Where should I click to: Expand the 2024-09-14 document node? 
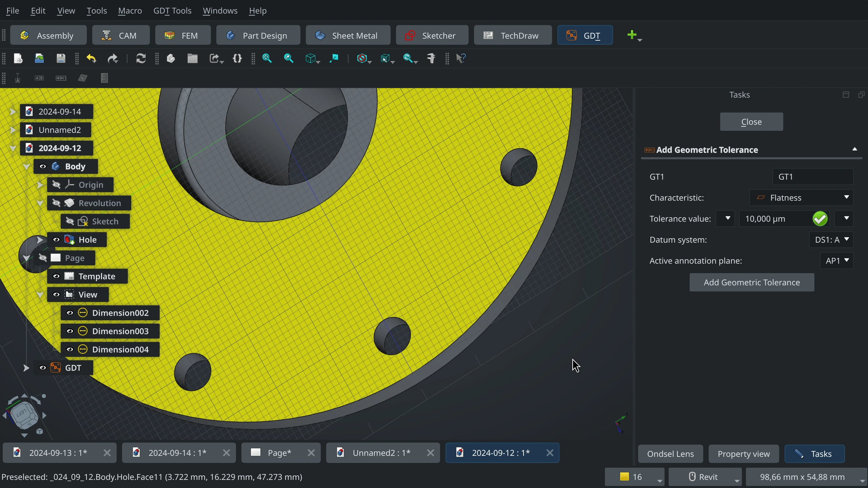click(x=13, y=111)
